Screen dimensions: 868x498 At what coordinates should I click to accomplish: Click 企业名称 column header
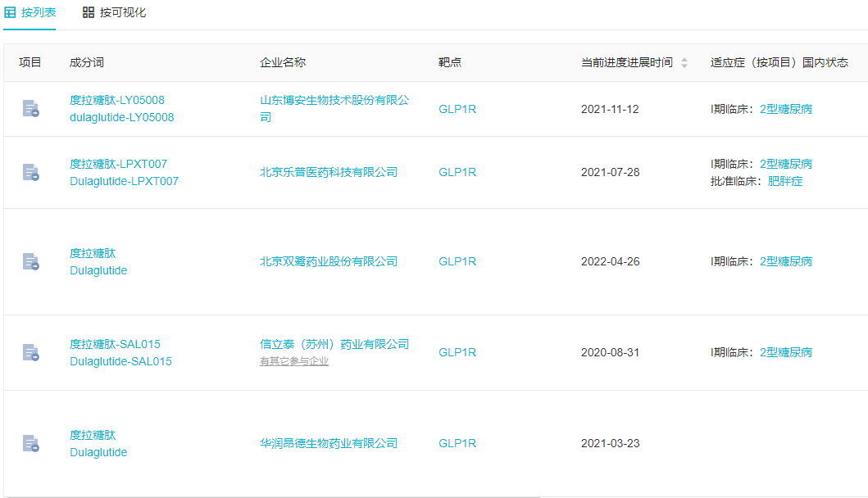click(283, 62)
